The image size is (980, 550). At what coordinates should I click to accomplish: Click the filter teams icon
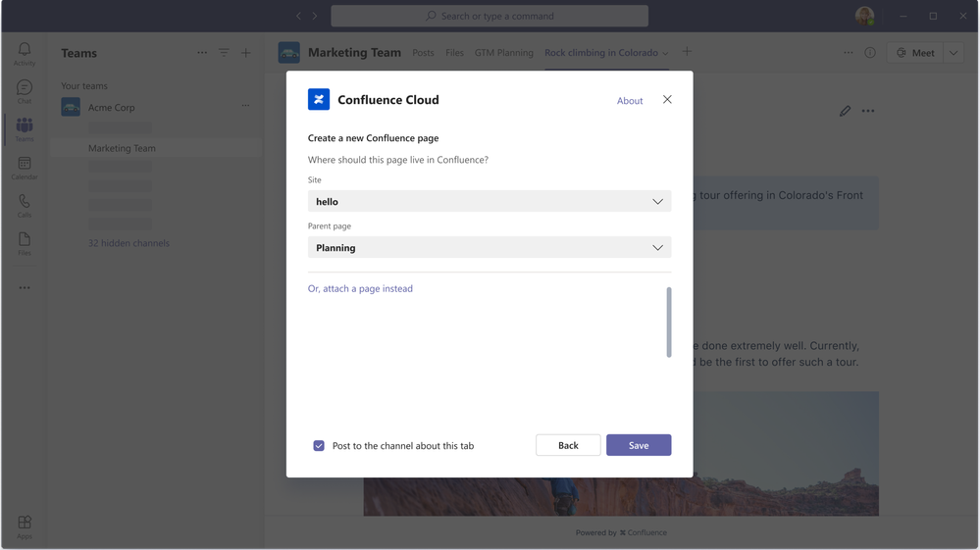(x=224, y=53)
